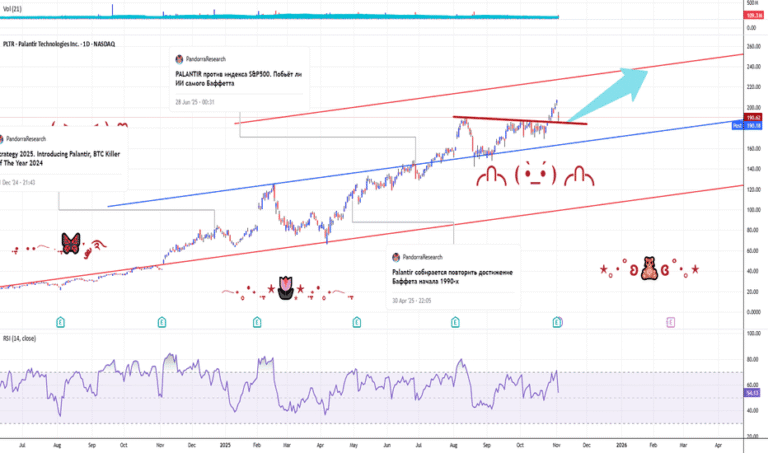
Task: Select the dark red resistance line
Action: click(x=520, y=120)
